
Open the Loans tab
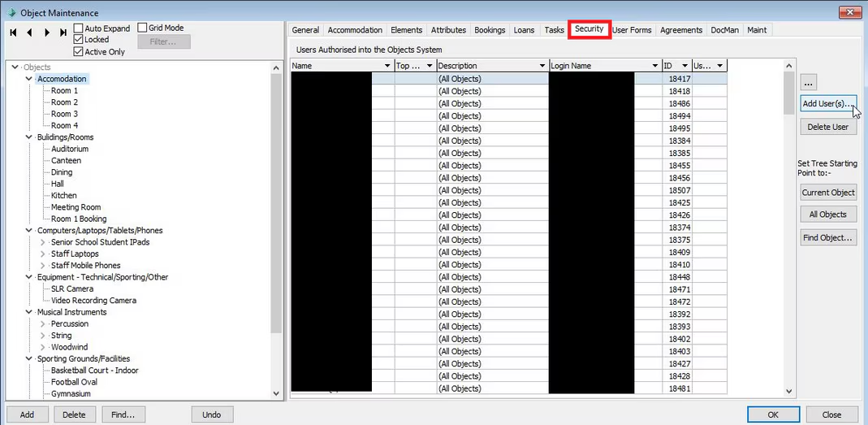[525, 30]
